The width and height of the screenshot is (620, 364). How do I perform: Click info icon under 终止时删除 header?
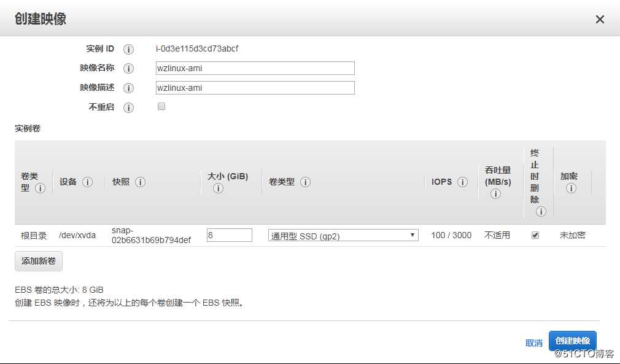pos(541,211)
